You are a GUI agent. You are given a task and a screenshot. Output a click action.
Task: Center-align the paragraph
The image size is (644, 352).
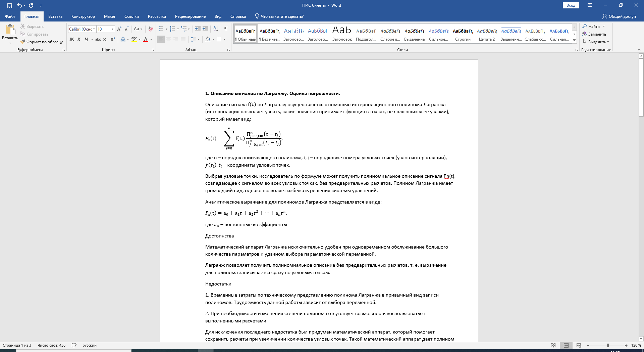click(x=168, y=39)
